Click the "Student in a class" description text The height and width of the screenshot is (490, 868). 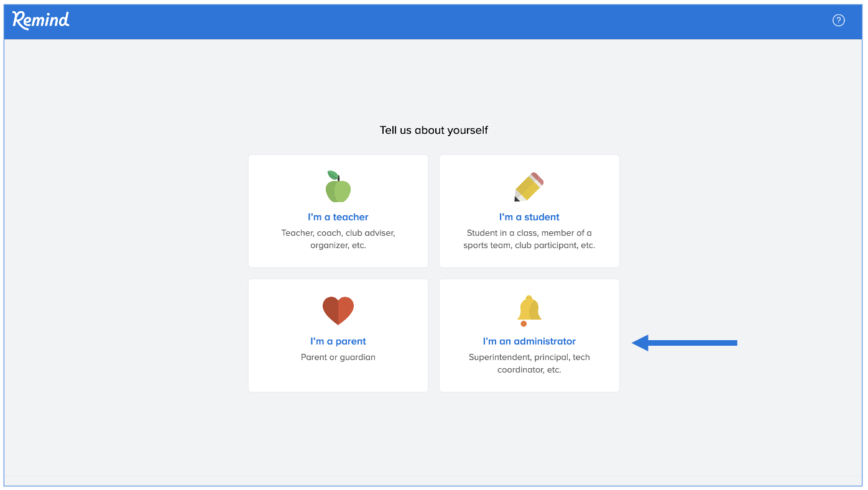(529, 233)
